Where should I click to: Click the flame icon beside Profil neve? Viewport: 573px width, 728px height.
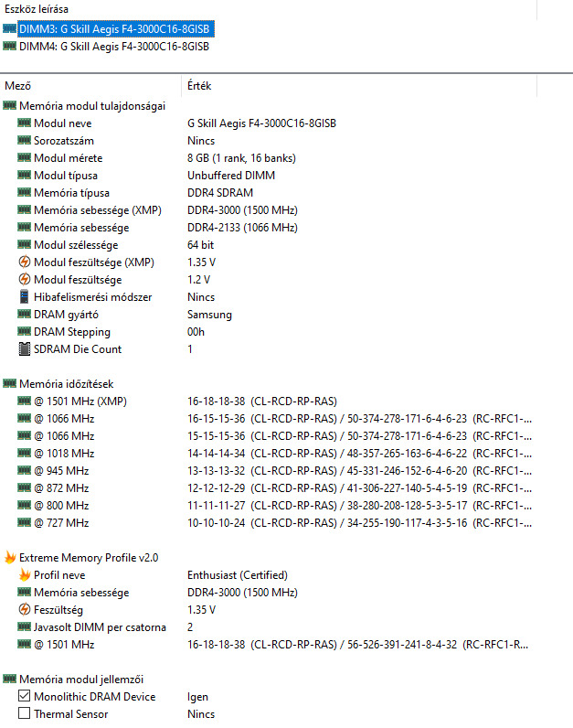click(25, 574)
